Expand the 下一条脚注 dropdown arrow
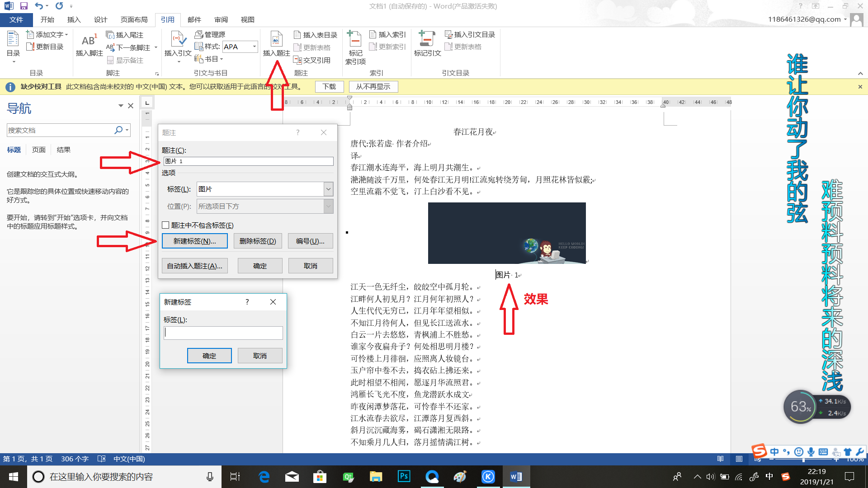 click(156, 47)
